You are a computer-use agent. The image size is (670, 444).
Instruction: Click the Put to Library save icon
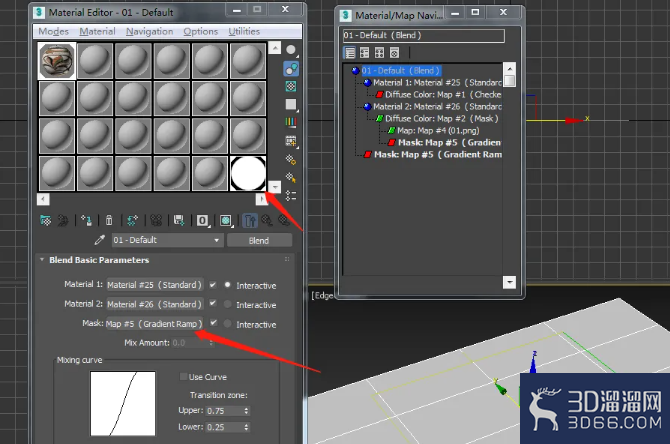179,221
